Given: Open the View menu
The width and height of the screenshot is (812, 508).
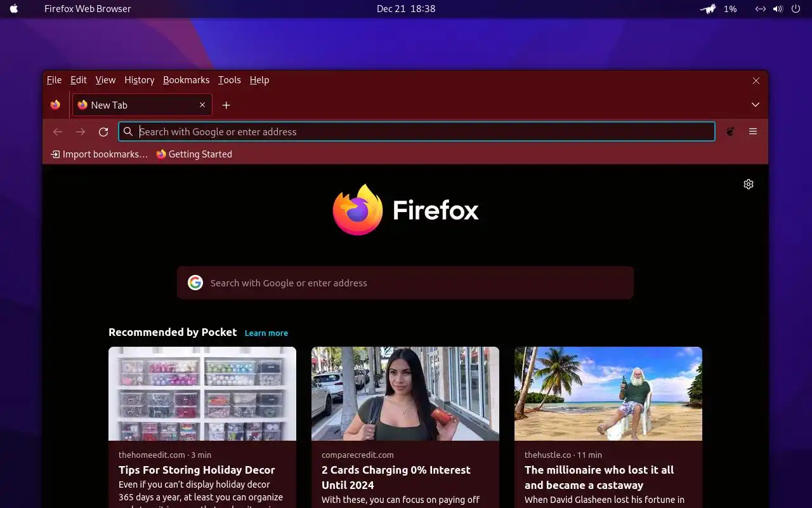Looking at the screenshot, I should 105,80.
